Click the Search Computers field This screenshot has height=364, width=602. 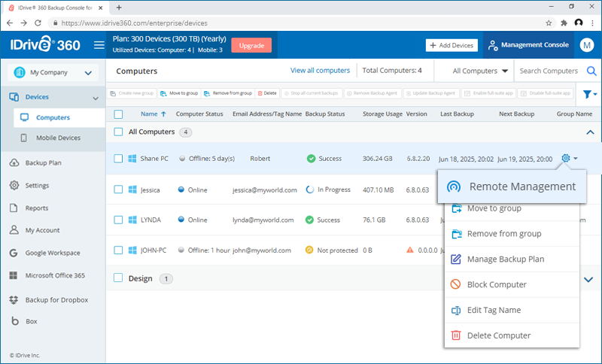(549, 71)
